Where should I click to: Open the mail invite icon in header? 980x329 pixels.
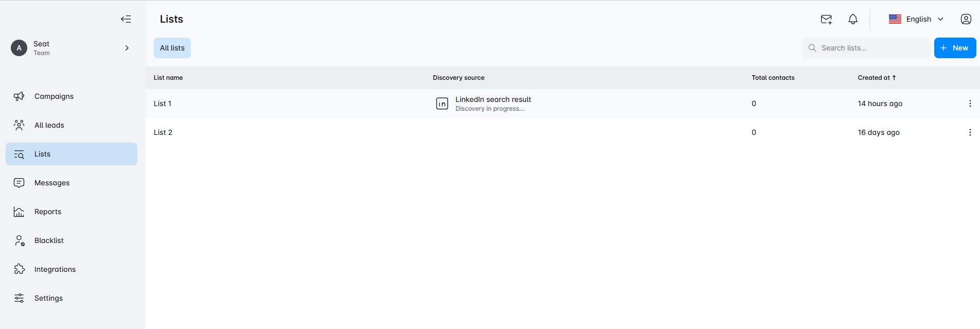pyautogui.click(x=826, y=19)
